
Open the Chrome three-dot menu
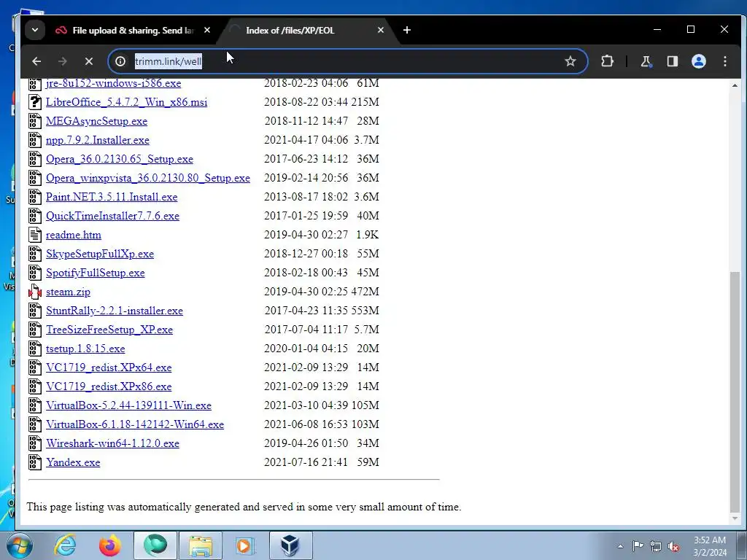[x=725, y=61]
